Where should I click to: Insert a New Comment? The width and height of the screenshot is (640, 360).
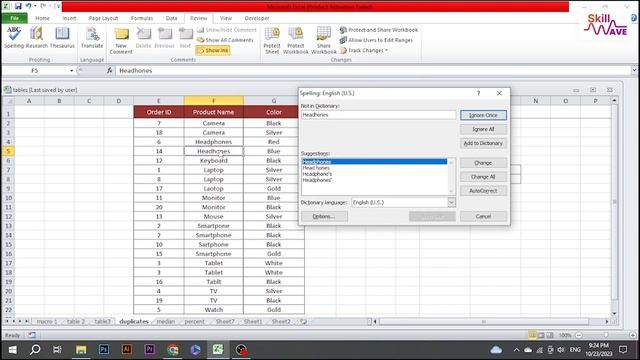121,40
